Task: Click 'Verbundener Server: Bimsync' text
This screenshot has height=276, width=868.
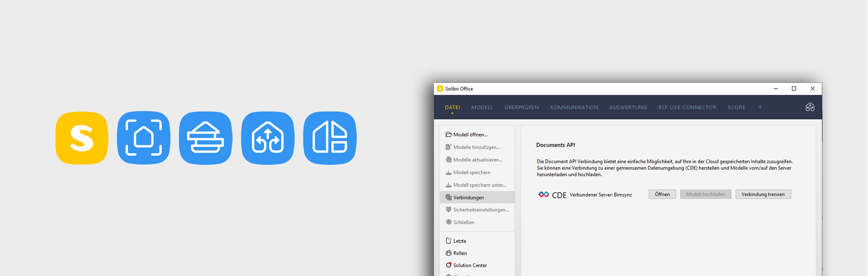Action: click(x=601, y=195)
